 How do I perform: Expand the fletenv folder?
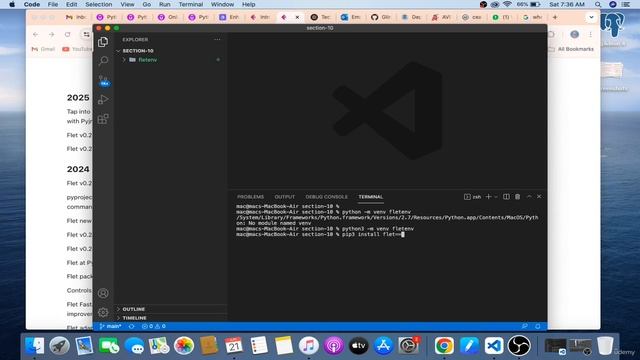[x=124, y=60]
